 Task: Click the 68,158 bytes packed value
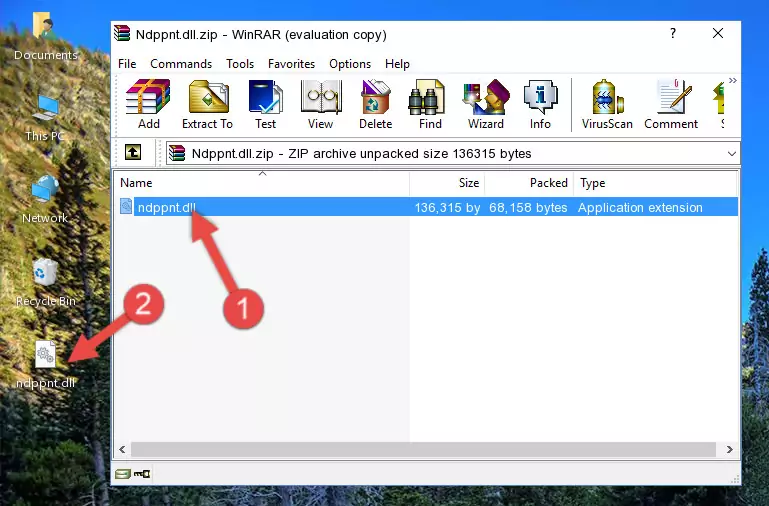coord(528,207)
